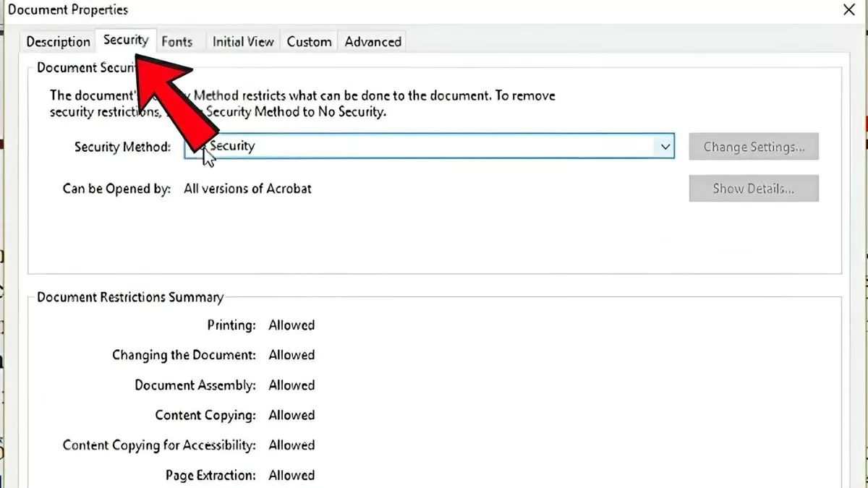The height and width of the screenshot is (488, 868).
Task: Open the Security Method combo box arrow
Action: [665, 146]
